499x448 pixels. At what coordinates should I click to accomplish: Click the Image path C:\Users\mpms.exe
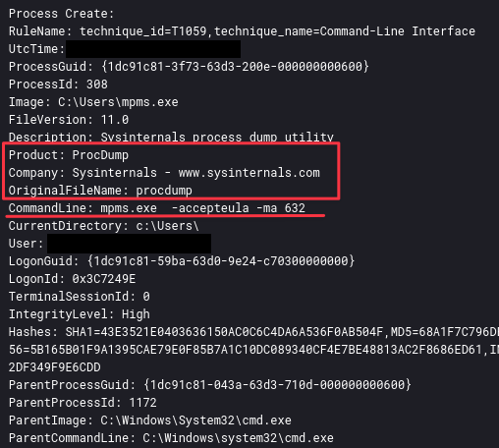pos(118,102)
